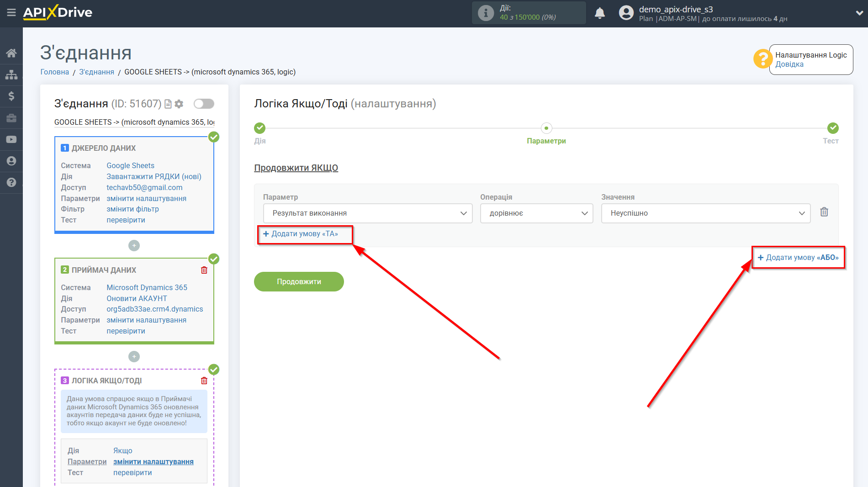Click the 'Продовжити ЯКЩО' heading
Viewport: 868px width, 487px height.
click(296, 168)
